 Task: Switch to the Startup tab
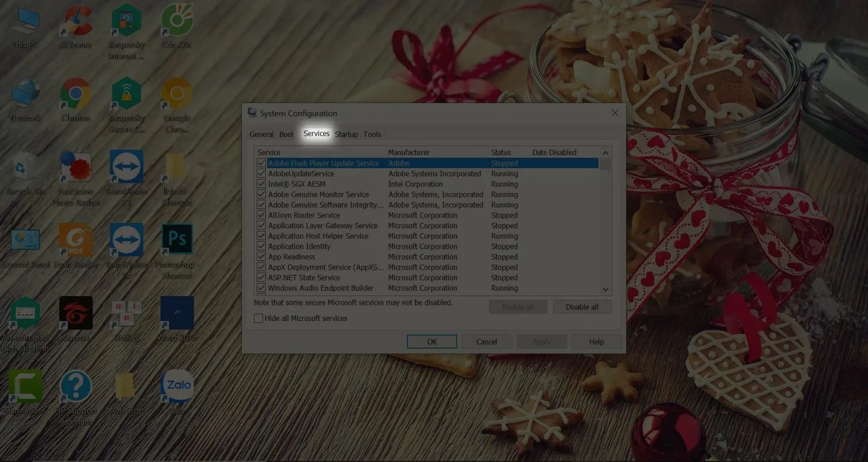[x=346, y=134]
